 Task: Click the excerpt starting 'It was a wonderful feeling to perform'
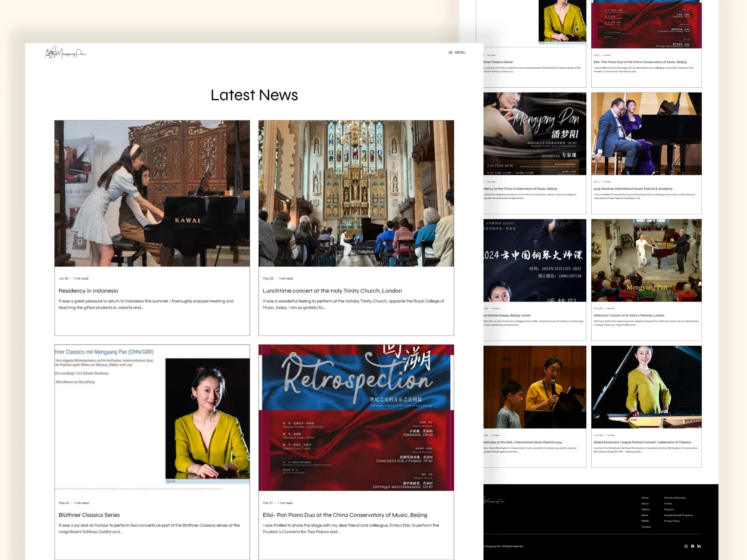click(x=353, y=304)
